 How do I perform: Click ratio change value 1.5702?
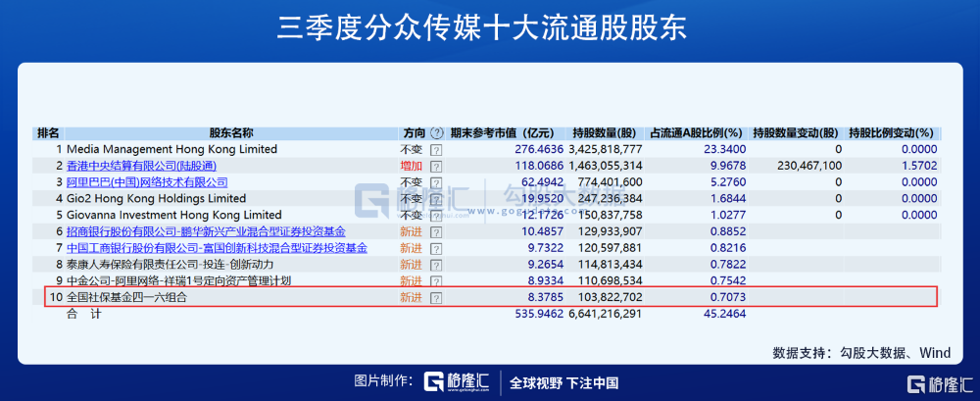coord(919,166)
